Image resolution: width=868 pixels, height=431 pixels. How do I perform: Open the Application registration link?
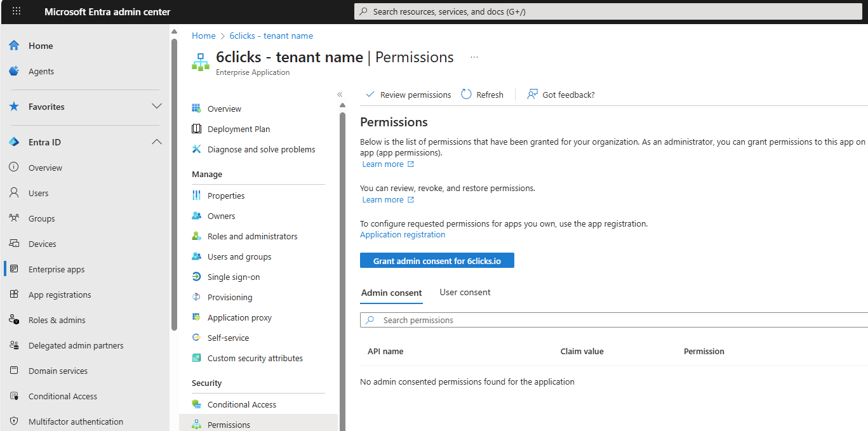tap(403, 235)
